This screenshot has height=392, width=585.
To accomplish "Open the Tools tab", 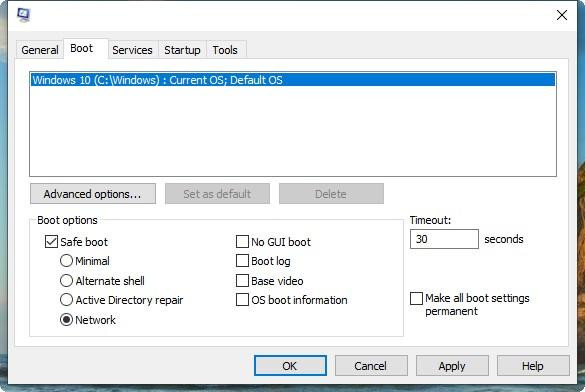I will point(225,50).
